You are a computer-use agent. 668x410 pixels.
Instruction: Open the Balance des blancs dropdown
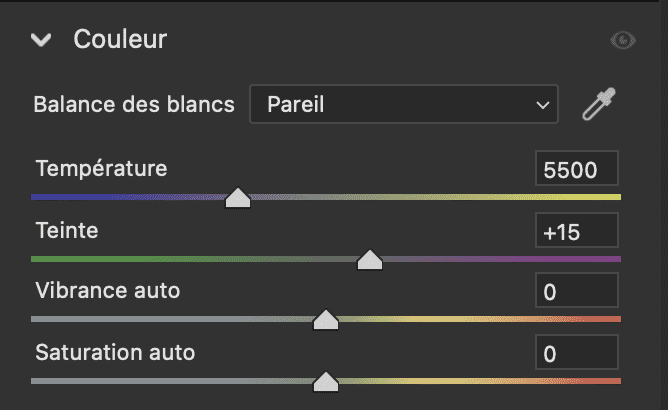402,104
